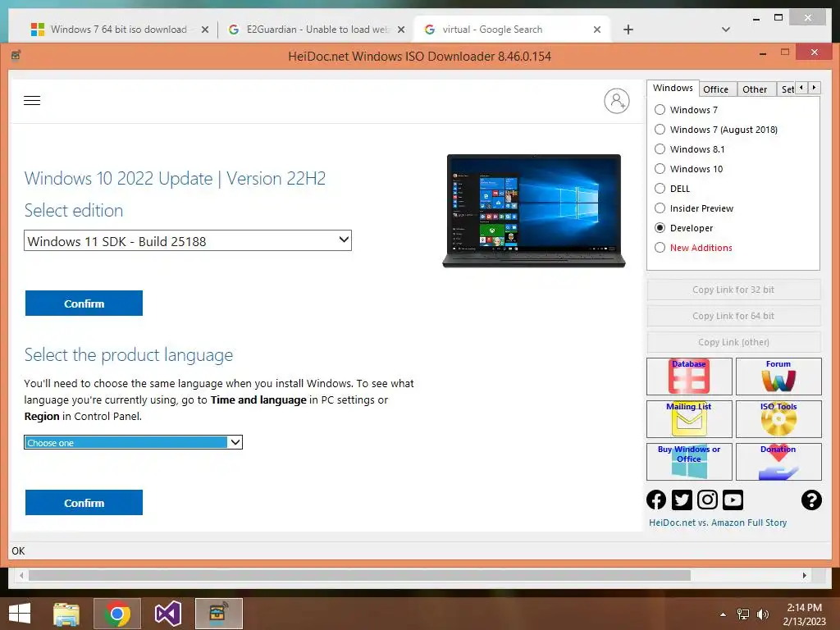The width and height of the screenshot is (840, 630).
Task: Close the virtual - Google Search tab
Action: (x=597, y=30)
